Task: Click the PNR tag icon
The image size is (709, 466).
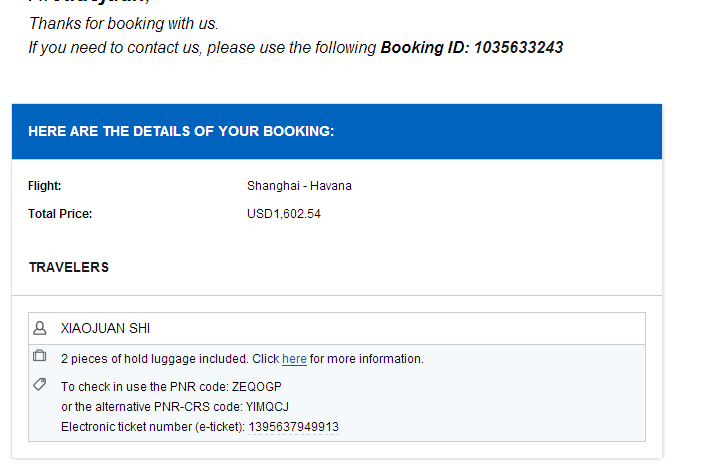Action: 40,385
